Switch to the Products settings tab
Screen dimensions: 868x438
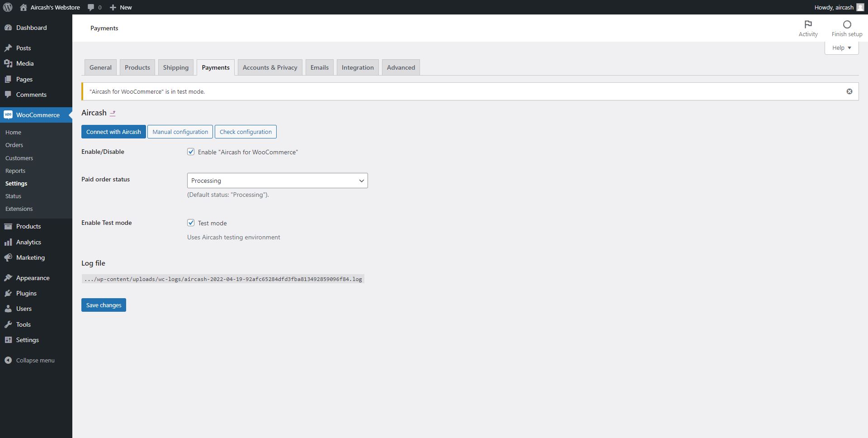137,67
